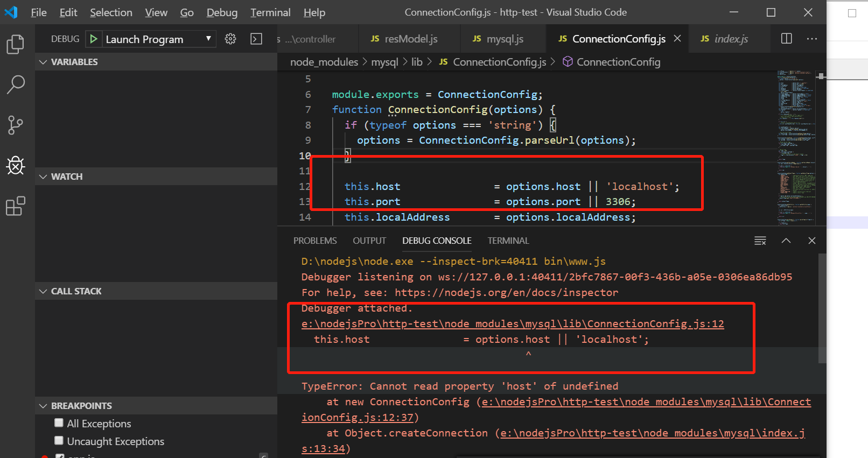Start debugging with green play button

click(94, 39)
